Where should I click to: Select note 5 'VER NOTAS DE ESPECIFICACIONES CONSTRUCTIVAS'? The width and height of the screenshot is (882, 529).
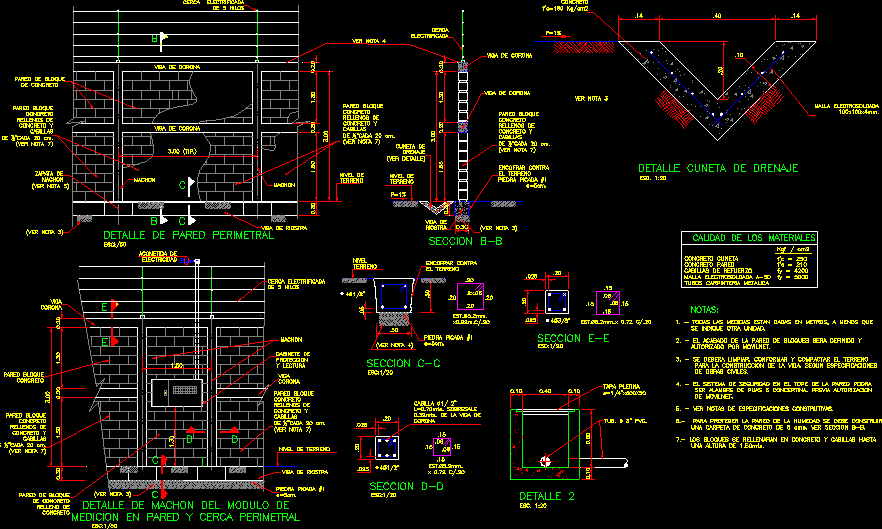(x=754, y=409)
